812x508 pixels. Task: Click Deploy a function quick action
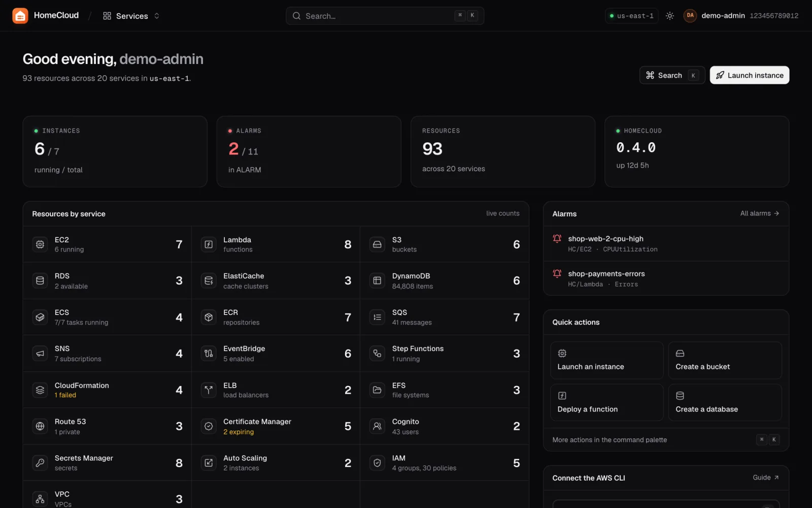pyautogui.click(x=607, y=402)
